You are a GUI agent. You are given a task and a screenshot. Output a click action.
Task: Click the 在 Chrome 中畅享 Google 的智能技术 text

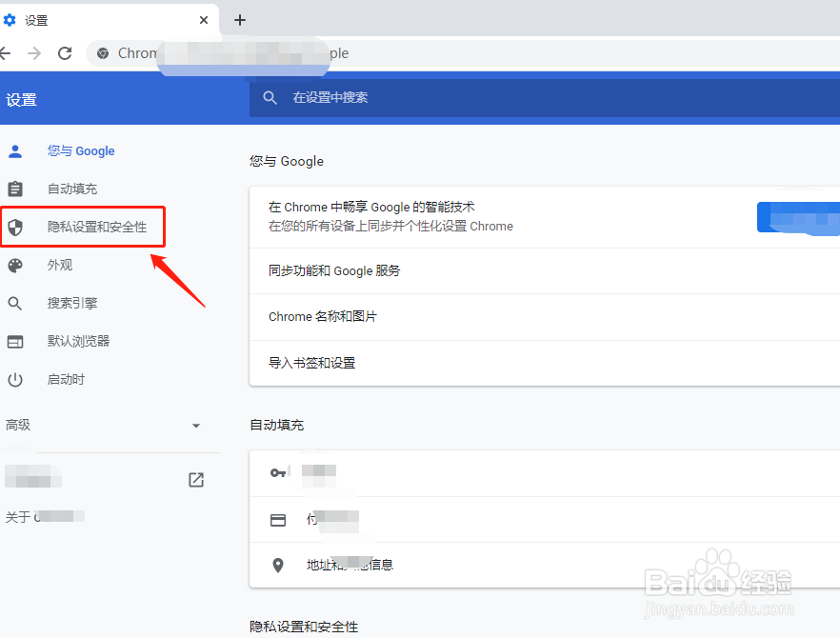coord(371,207)
